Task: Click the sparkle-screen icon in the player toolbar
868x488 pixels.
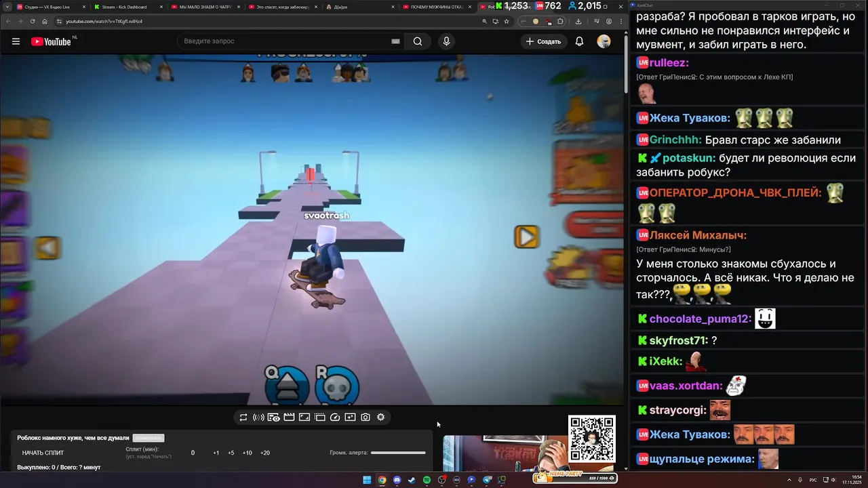Action: [350, 418]
